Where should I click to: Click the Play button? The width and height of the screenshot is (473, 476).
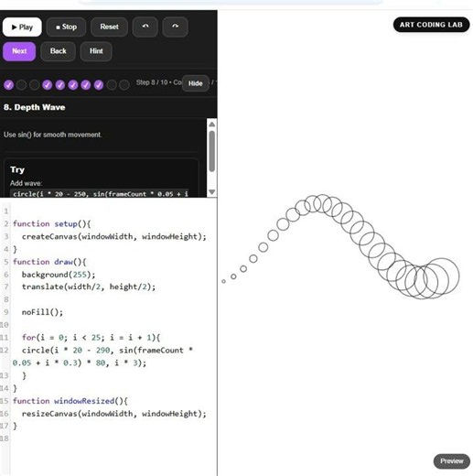point(22,27)
